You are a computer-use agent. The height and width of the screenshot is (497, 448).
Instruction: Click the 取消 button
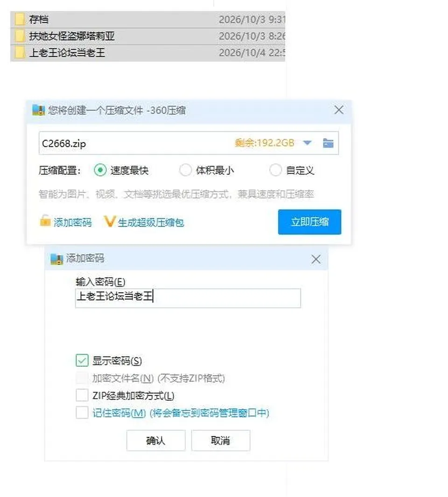tap(221, 440)
